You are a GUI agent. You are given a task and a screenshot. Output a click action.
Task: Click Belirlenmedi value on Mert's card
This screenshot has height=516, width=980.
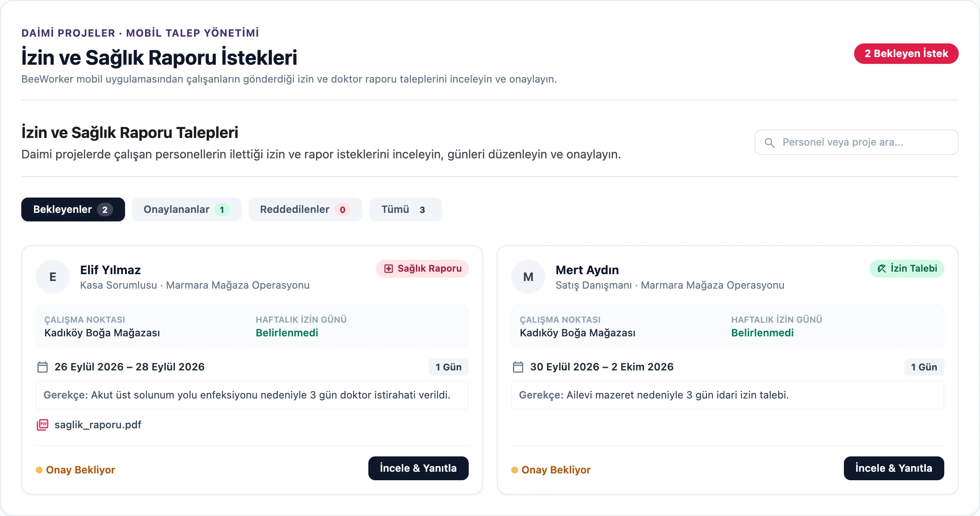pyautogui.click(x=763, y=333)
